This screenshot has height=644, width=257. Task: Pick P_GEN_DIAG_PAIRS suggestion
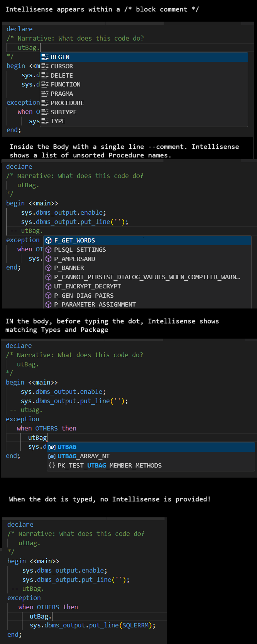147,296
